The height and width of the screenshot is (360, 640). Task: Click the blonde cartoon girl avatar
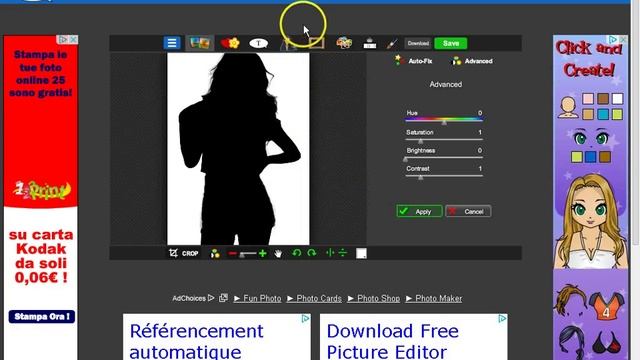click(591, 221)
